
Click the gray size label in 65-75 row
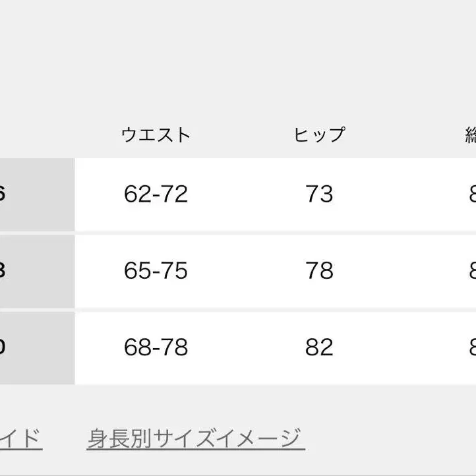(x=36, y=270)
